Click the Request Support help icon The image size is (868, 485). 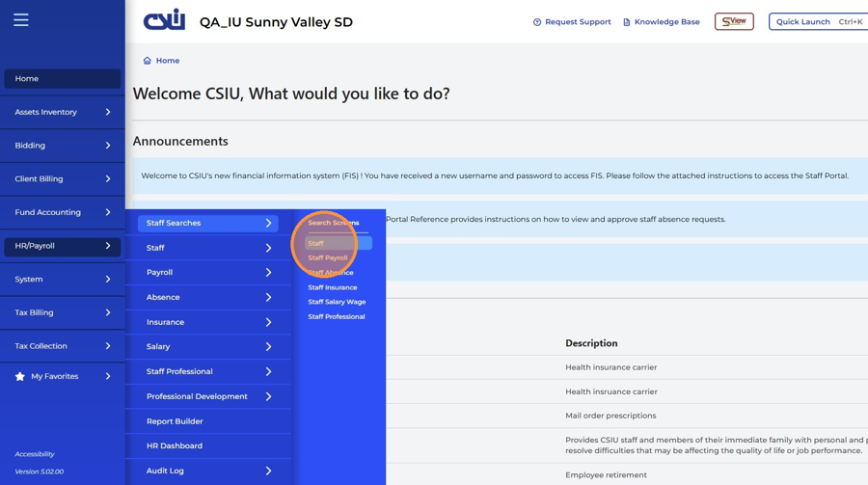[537, 22]
